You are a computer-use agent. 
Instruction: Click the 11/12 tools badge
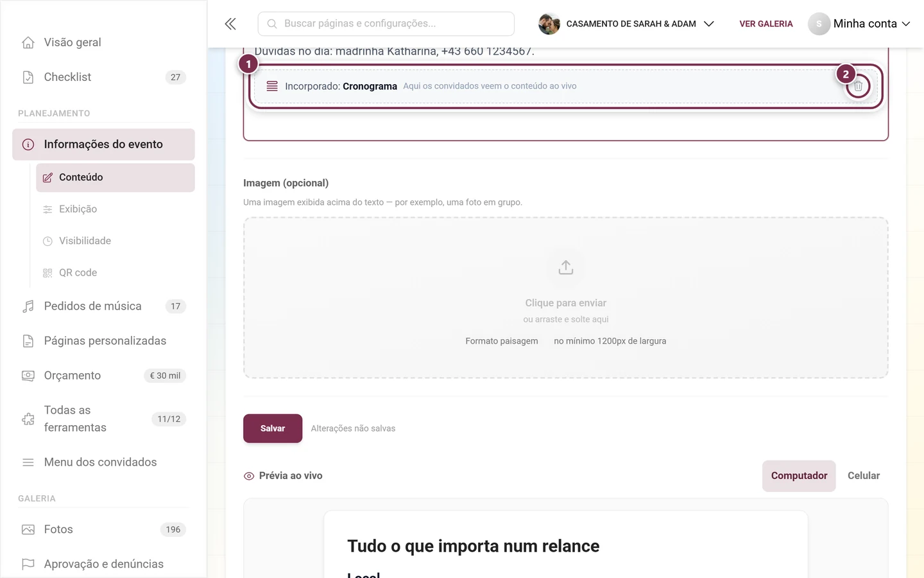(x=169, y=419)
